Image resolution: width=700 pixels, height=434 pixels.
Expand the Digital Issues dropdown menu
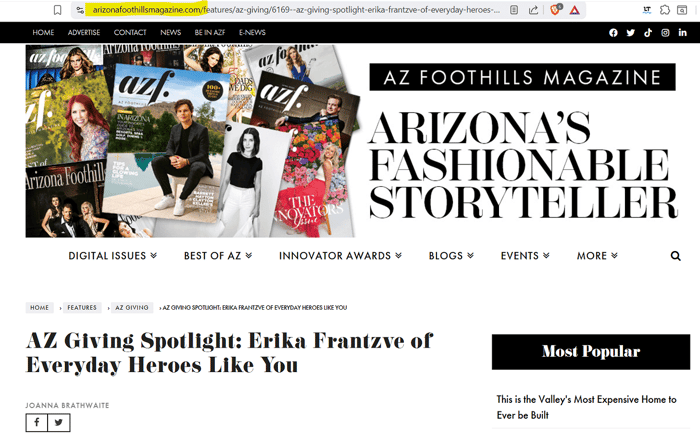point(112,256)
